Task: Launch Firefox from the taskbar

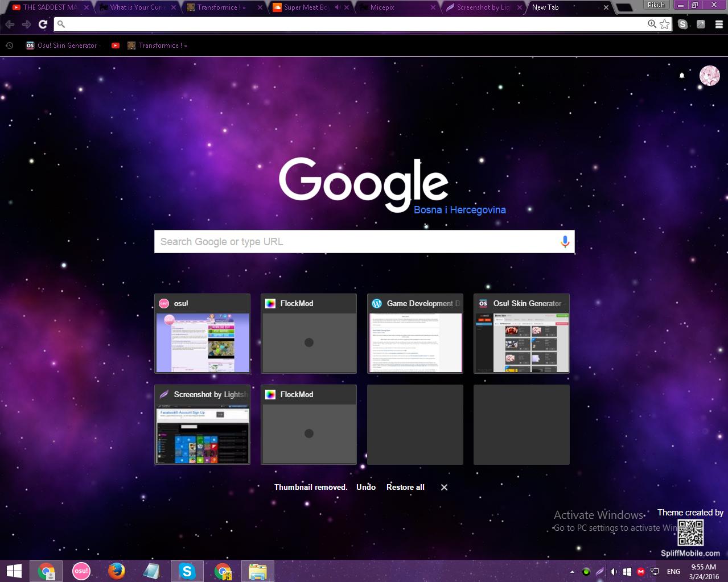Action: 117,571
